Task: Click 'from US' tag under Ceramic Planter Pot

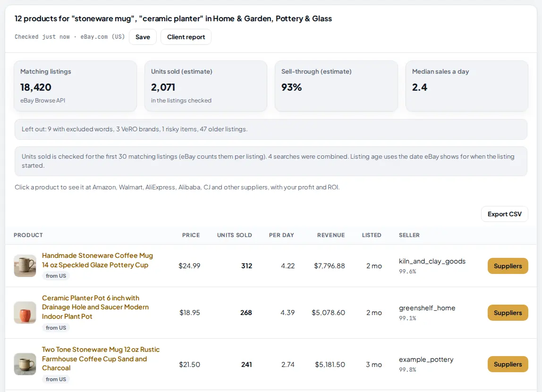Action: point(56,328)
